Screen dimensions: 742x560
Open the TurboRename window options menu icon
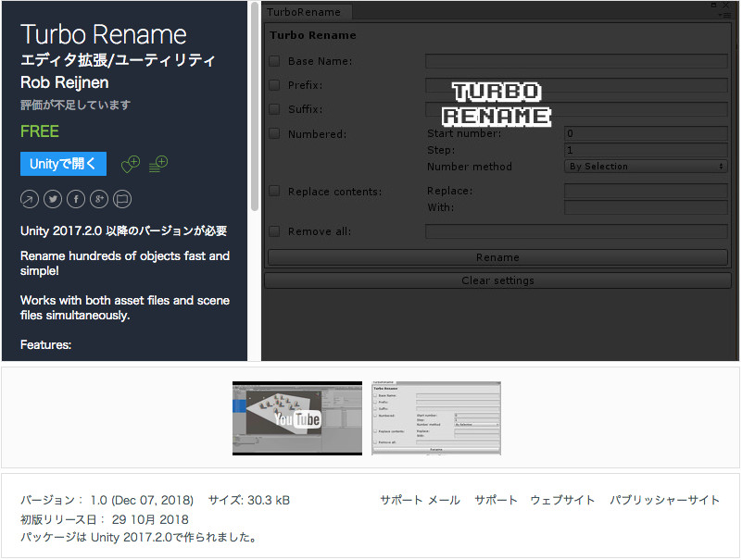[x=724, y=15]
